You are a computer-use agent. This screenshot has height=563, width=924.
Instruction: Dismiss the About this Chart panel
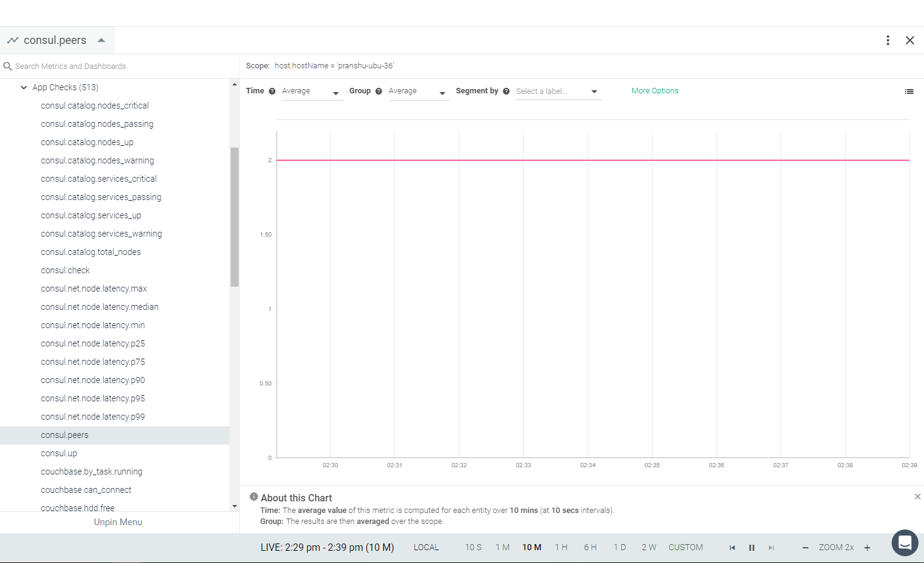pos(917,497)
